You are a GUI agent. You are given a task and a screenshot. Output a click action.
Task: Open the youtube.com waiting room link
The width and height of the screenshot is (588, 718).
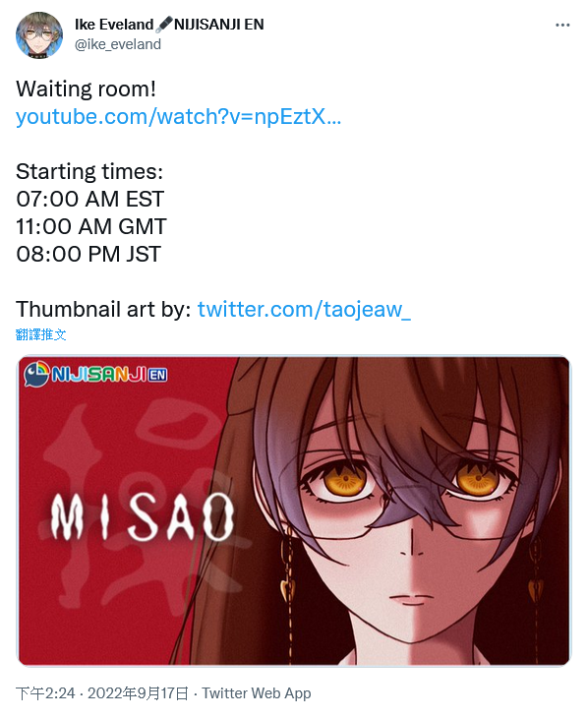[x=179, y=116]
